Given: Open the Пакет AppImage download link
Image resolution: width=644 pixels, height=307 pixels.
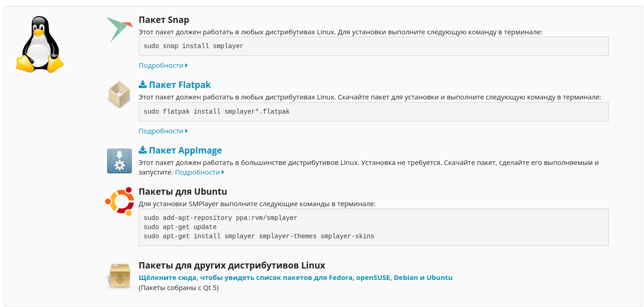Looking at the screenshot, I should click(x=185, y=150).
